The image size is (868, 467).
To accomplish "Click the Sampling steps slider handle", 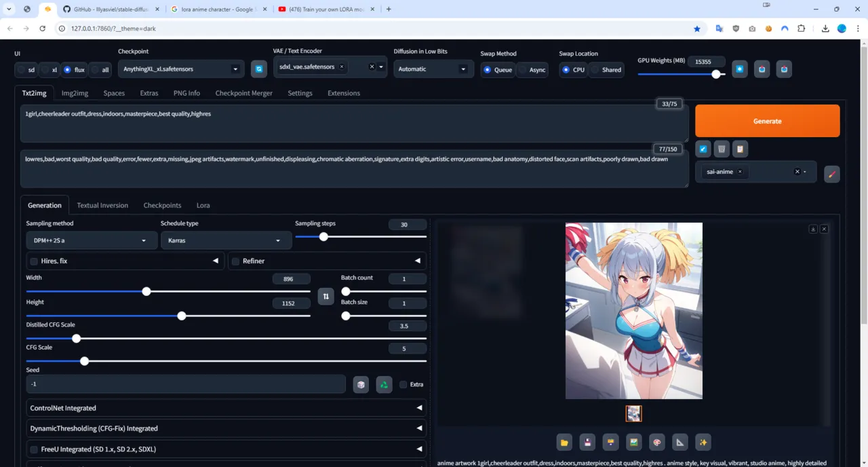I will pos(323,236).
